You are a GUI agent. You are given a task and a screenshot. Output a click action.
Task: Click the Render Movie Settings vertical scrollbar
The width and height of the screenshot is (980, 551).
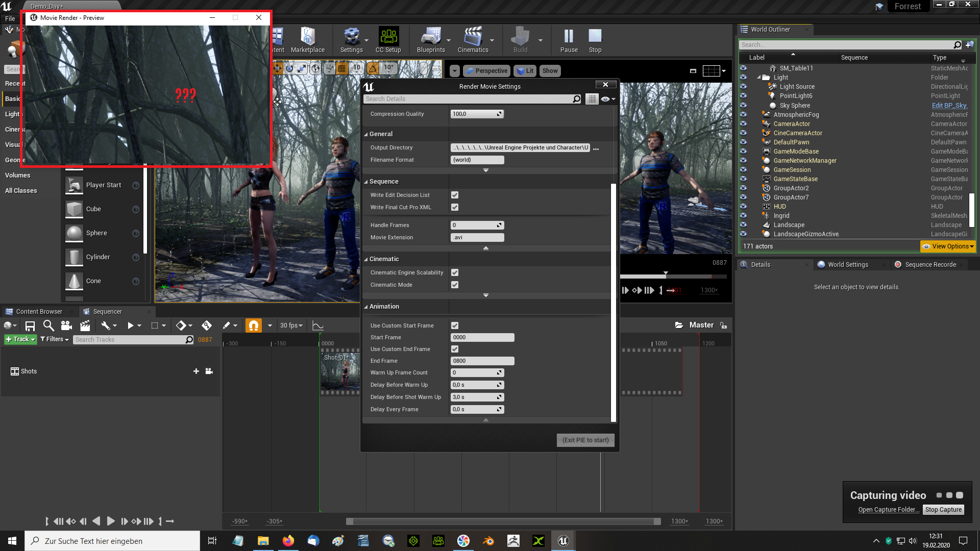tap(613, 302)
